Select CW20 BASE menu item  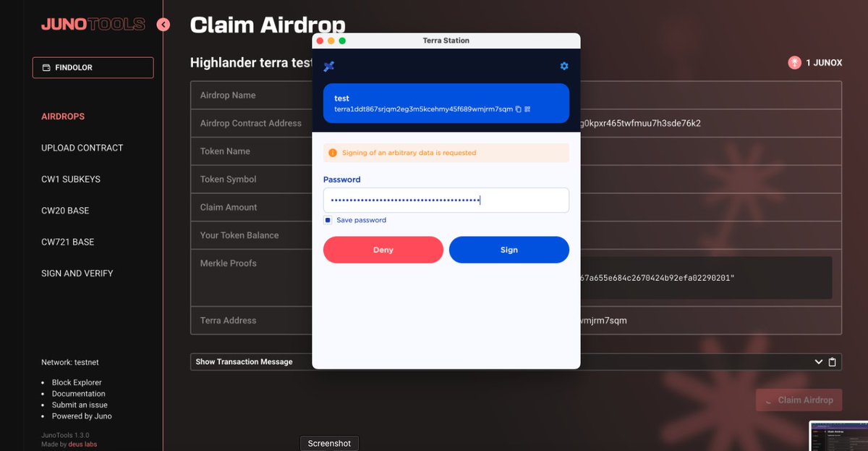coord(65,211)
